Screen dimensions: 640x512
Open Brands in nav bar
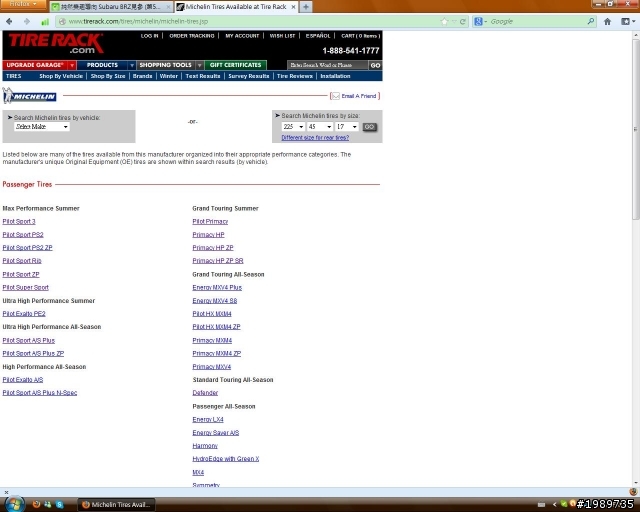pos(142,76)
